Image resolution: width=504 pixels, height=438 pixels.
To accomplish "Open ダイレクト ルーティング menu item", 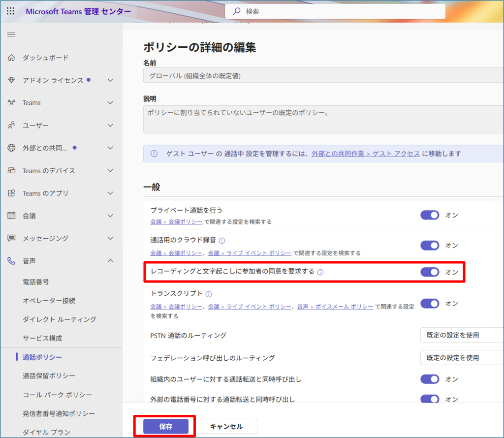I will point(59,319).
